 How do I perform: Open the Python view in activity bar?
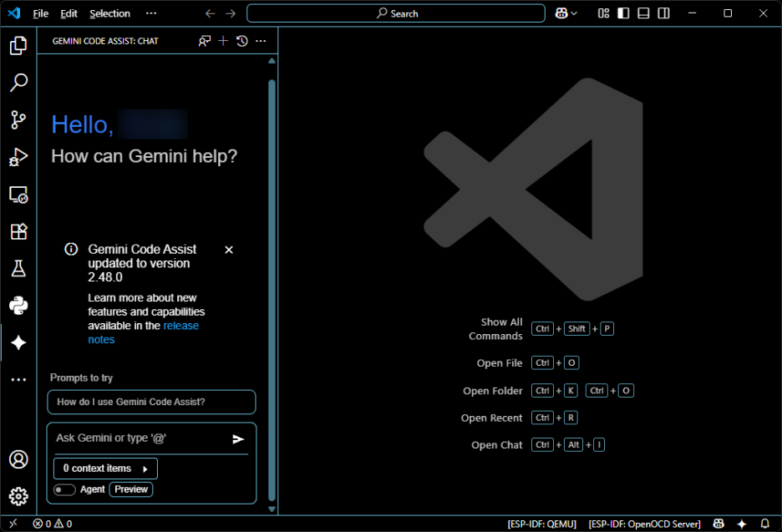[x=18, y=306]
